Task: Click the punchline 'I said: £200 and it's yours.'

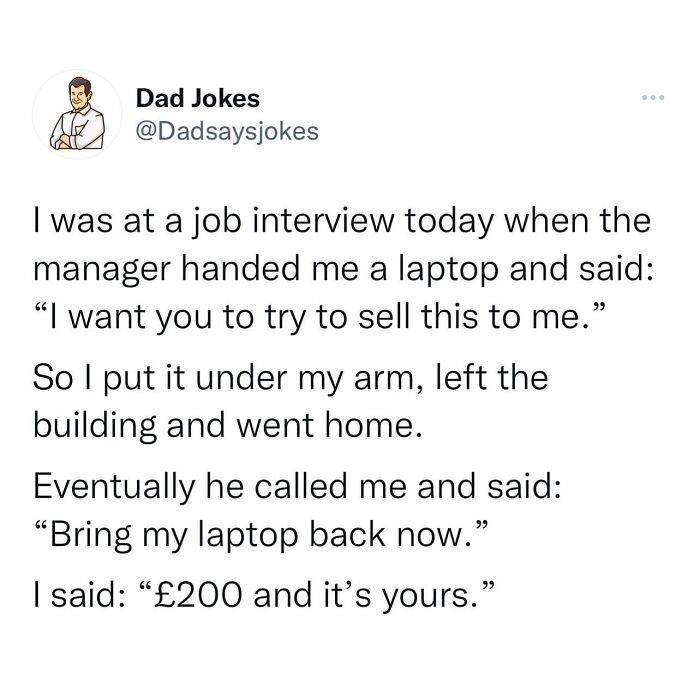Action: 264,596
